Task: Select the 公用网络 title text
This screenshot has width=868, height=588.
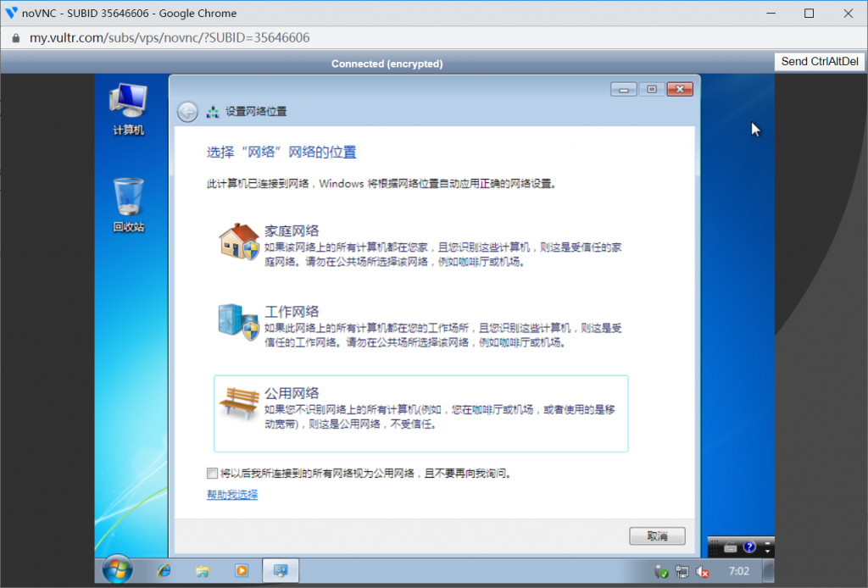Action: point(292,393)
